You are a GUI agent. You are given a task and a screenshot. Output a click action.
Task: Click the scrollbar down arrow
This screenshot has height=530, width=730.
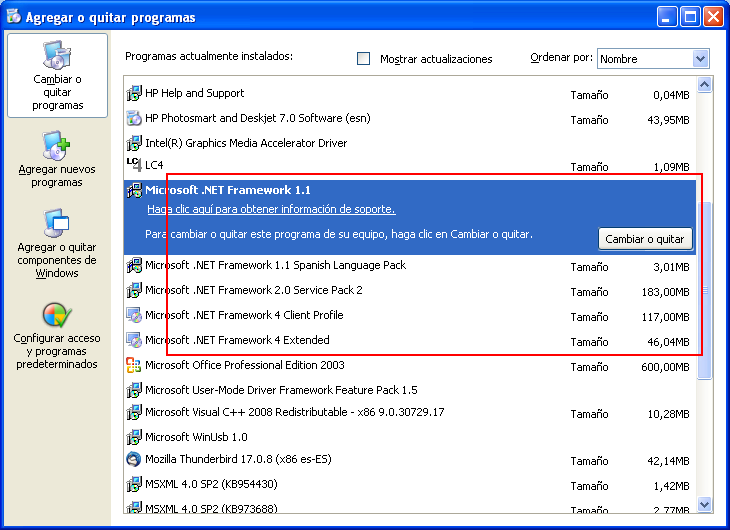(x=704, y=505)
